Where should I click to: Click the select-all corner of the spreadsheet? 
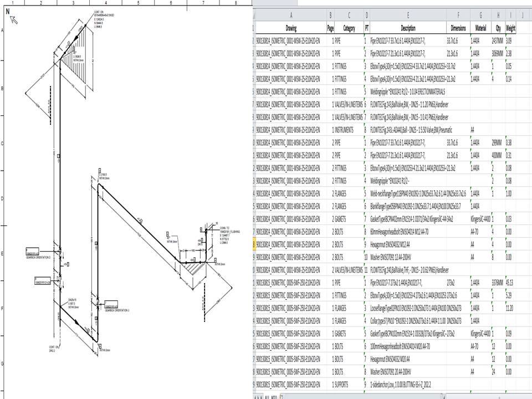click(254, 16)
